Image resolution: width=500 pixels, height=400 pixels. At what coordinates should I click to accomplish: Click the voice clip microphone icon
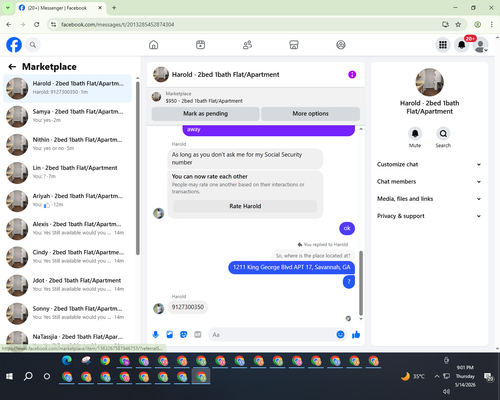click(x=155, y=334)
